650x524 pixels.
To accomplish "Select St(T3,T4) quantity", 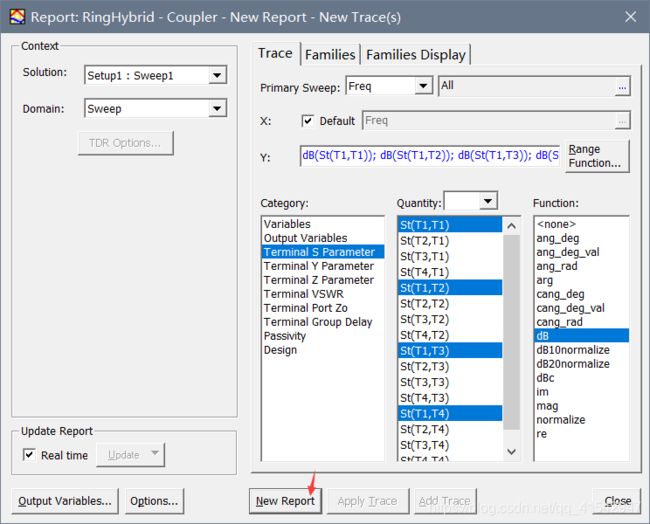I will click(x=450, y=445).
